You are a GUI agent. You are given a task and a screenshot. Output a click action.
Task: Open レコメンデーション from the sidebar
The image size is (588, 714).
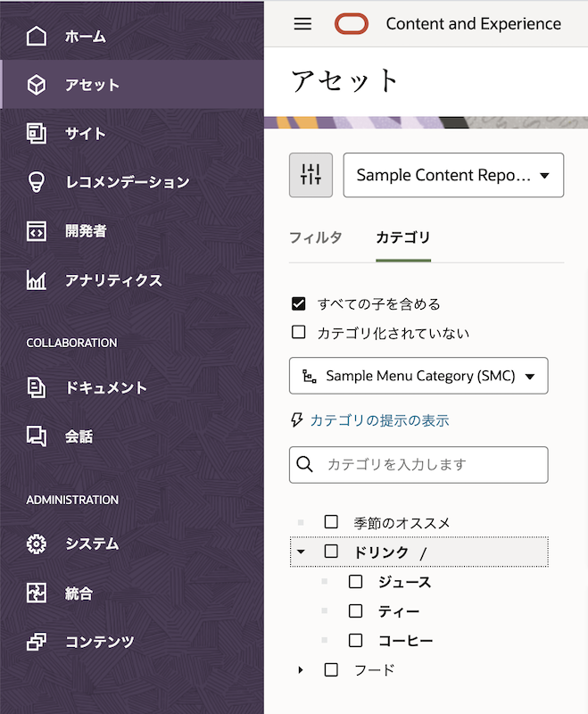coord(36,181)
